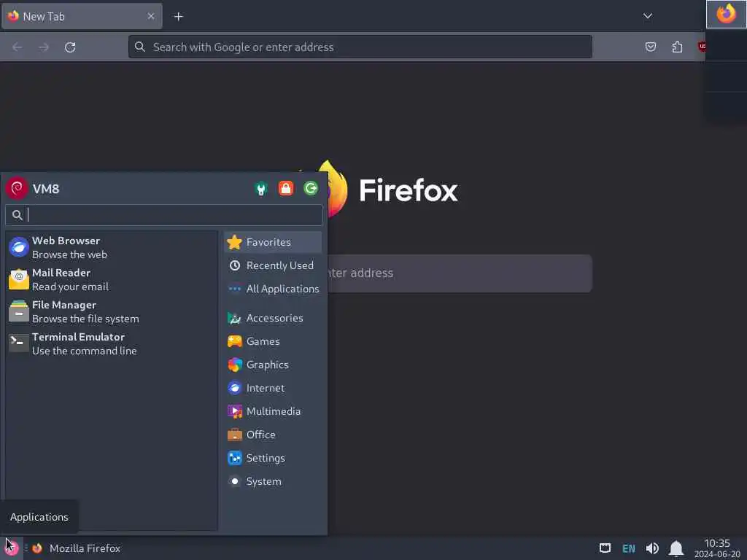This screenshot has height=560, width=747.
Task: Click the clock showing 10:35
Action: point(717,548)
